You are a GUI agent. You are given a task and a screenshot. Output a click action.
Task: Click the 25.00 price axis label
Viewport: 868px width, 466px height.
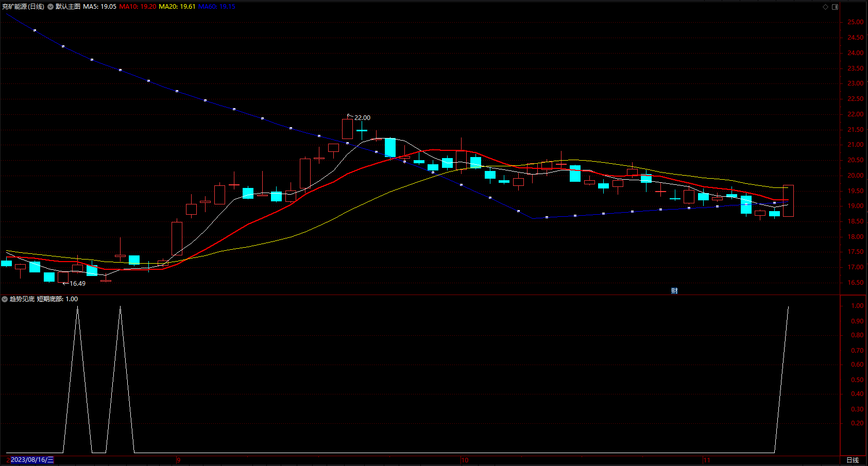tap(856, 22)
